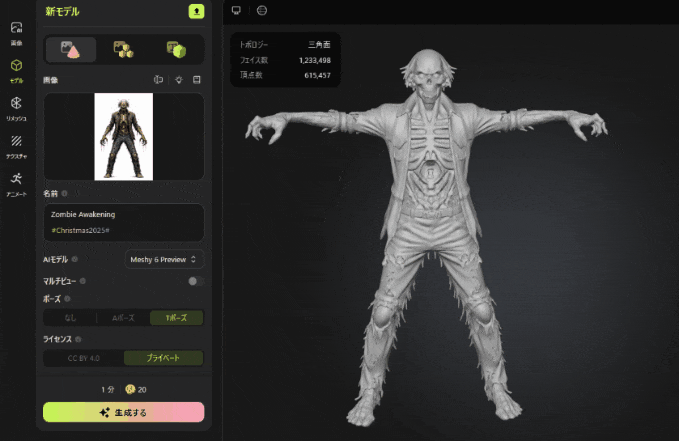Image resolution: width=679 pixels, height=441 pixels.
Task: Open the リメッシュ (Remesh) tool
Action: pyautogui.click(x=16, y=107)
